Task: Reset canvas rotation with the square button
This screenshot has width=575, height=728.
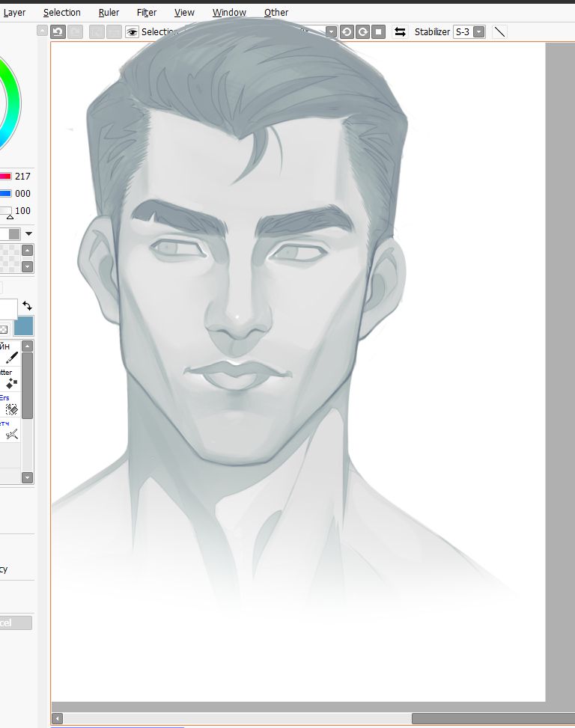Action: coord(379,31)
